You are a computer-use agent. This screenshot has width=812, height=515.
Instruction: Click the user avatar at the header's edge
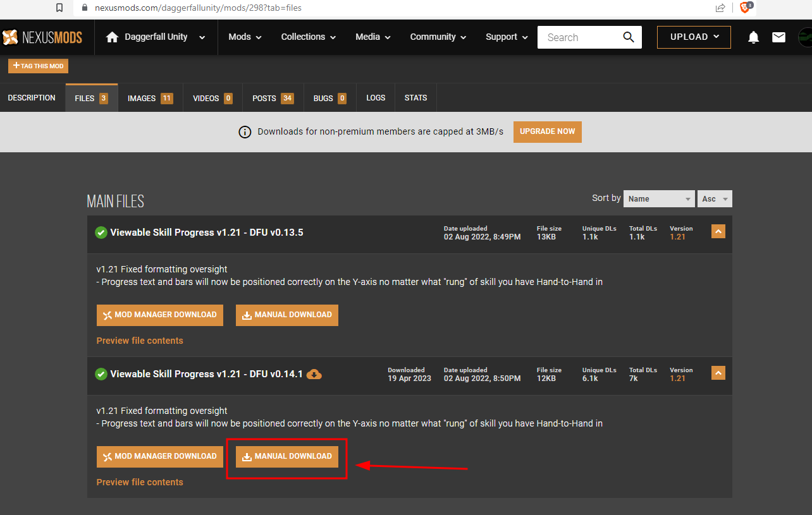[805, 37]
